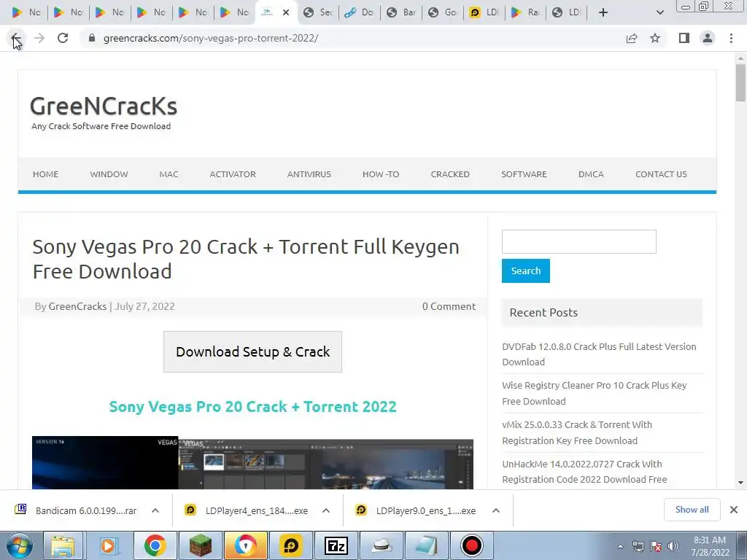
Task: Expand options for LDPlayer4 download
Action: point(326,510)
